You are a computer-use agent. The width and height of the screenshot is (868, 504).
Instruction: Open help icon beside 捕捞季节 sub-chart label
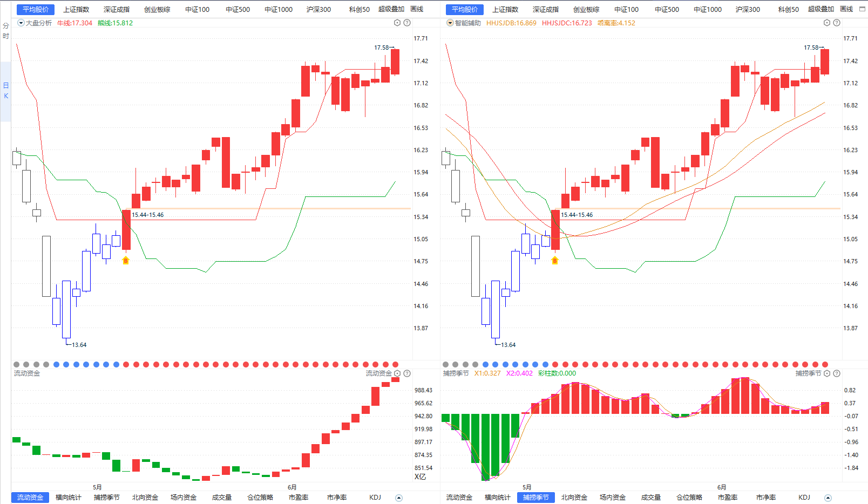837,373
